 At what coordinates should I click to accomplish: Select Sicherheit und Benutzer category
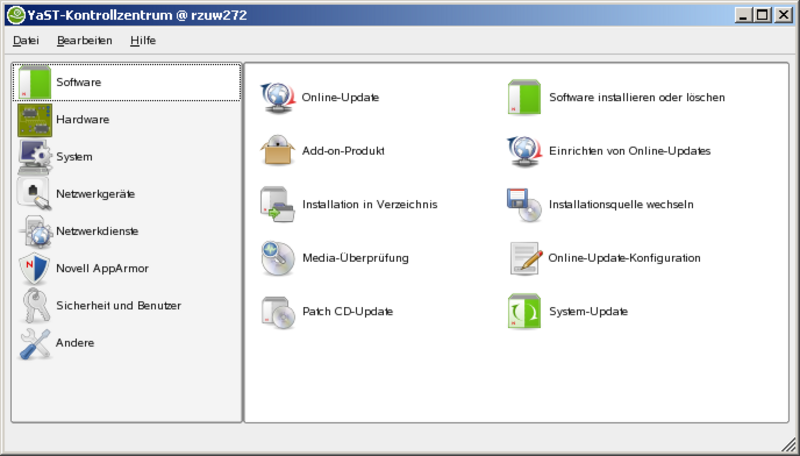(x=118, y=305)
